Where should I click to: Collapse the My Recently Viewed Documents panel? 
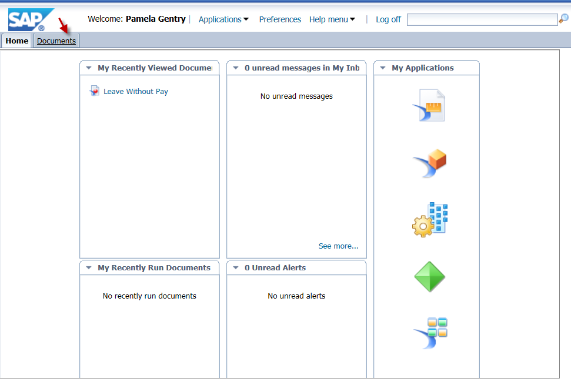tap(89, 68)
